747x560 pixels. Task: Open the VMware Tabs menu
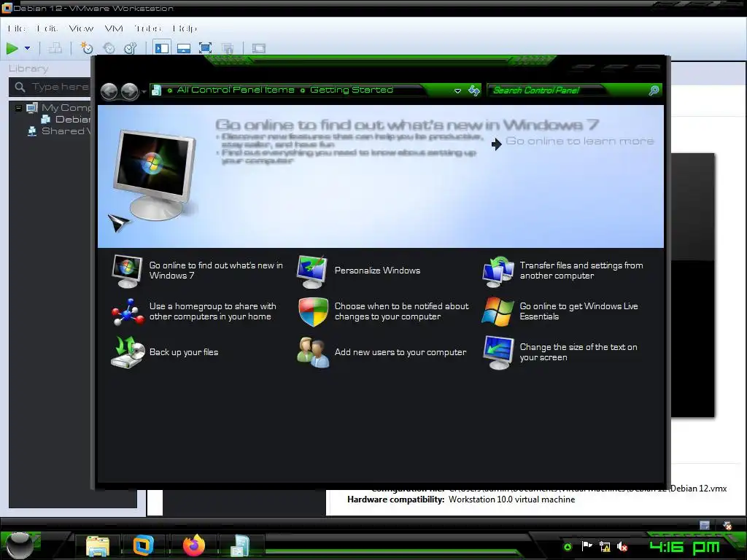(147, 28)
